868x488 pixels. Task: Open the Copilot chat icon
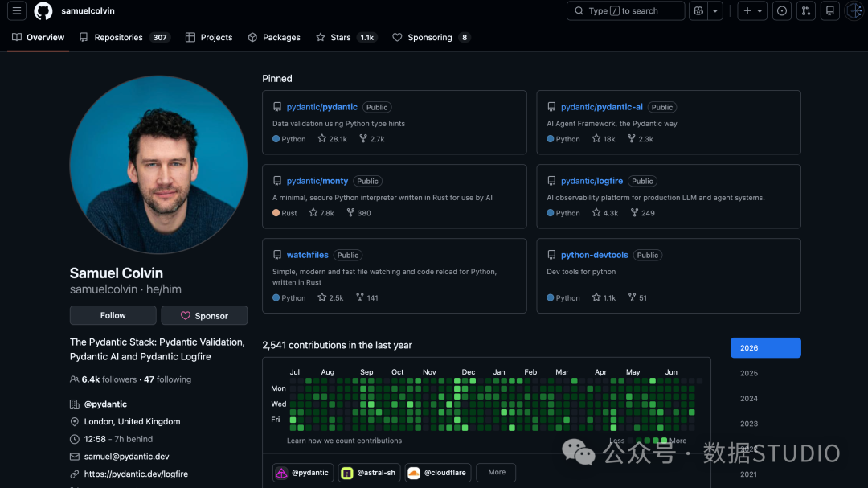click(698, 10)
